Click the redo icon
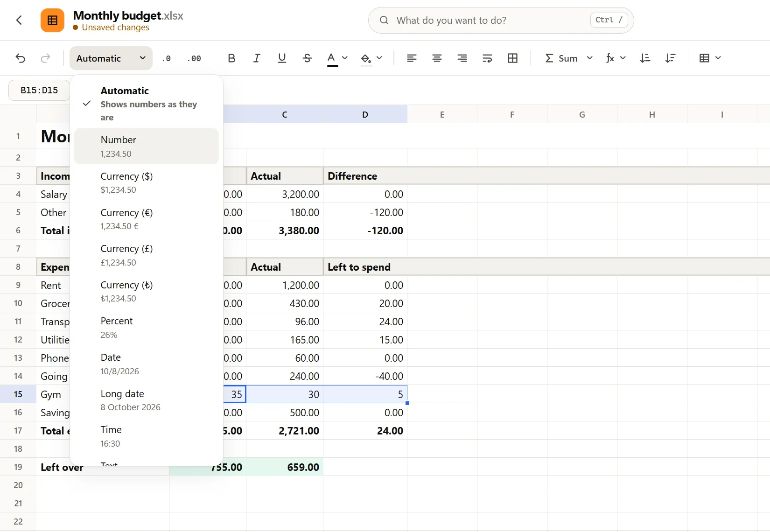770x532 pixels. point(45,58)
